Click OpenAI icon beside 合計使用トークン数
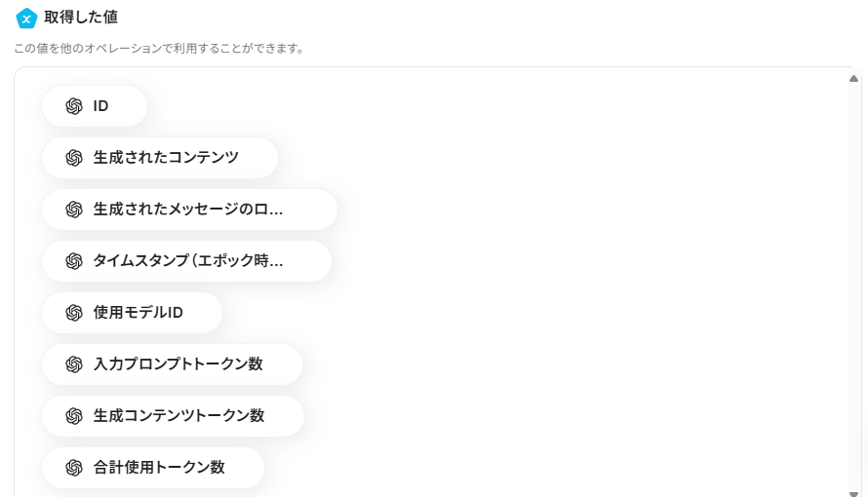Screen dimensions: 868x497 (x=74, y=468)
